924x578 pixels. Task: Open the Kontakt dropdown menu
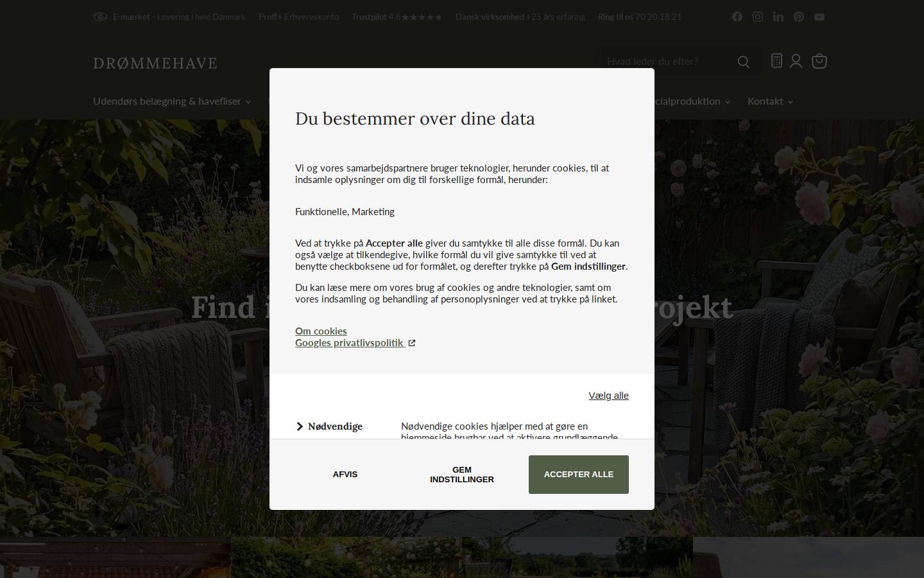tap(770, 101)
